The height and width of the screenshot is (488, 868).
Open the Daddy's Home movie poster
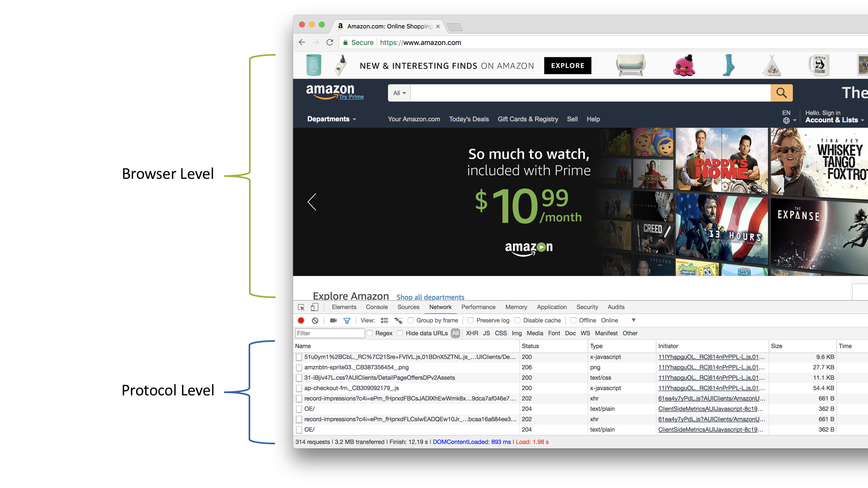click(722, 161)
